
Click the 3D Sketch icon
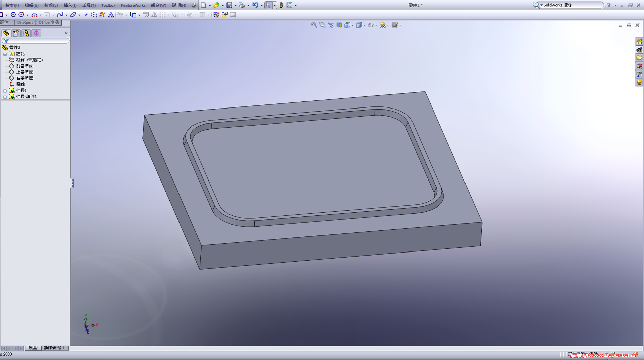tap(102, 15)
